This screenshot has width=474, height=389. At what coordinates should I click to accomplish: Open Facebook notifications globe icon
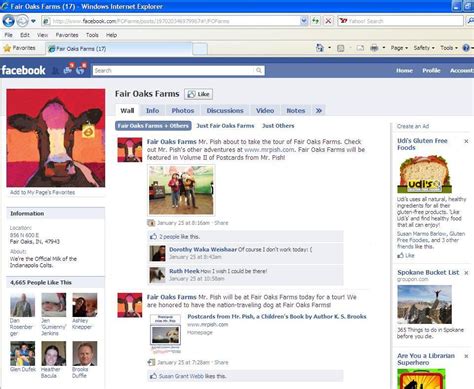[81, 69]
